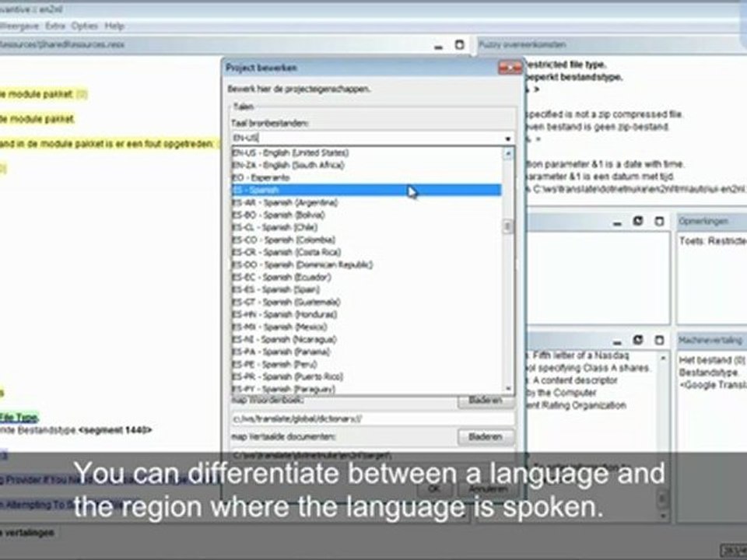The height and width of the screenshot is (560, 747).
Task: Select ES-ES - Spanish (Spain)
Action: point(366,289)
